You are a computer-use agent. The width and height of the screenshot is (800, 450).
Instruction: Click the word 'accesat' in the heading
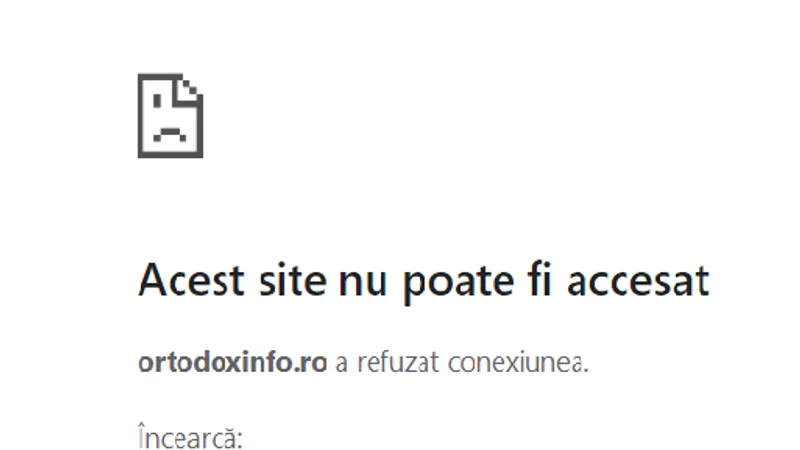point(638,283)
